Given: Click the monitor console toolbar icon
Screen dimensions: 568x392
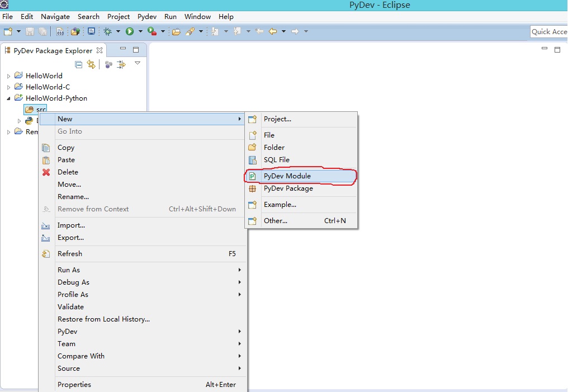Looking at the screenshot, I should (91, 31).
